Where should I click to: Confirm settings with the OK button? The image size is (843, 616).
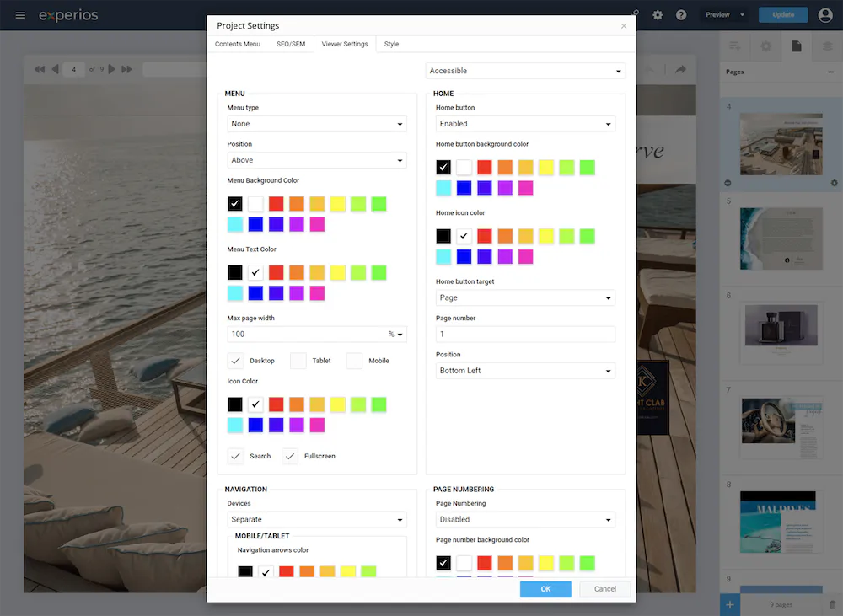coord(545,589)
